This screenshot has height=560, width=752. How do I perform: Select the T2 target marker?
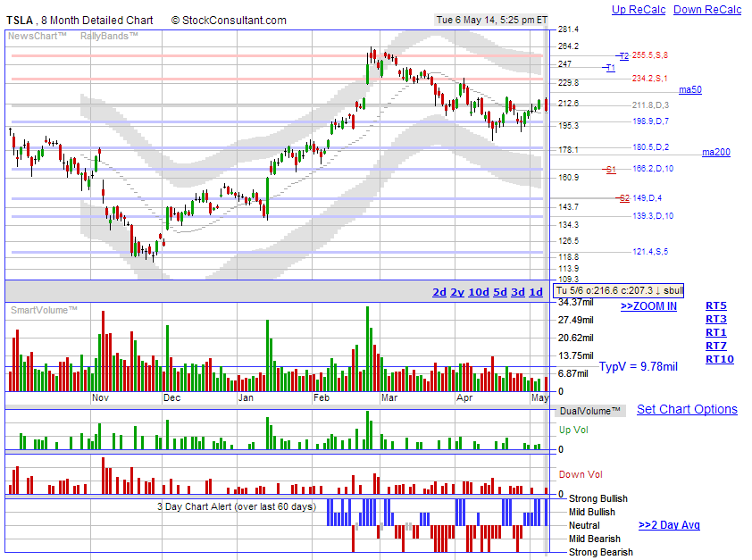623,56
